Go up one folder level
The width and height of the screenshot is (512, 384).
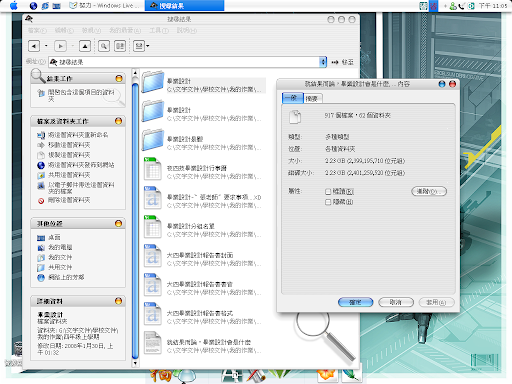[x=85, y=46]
